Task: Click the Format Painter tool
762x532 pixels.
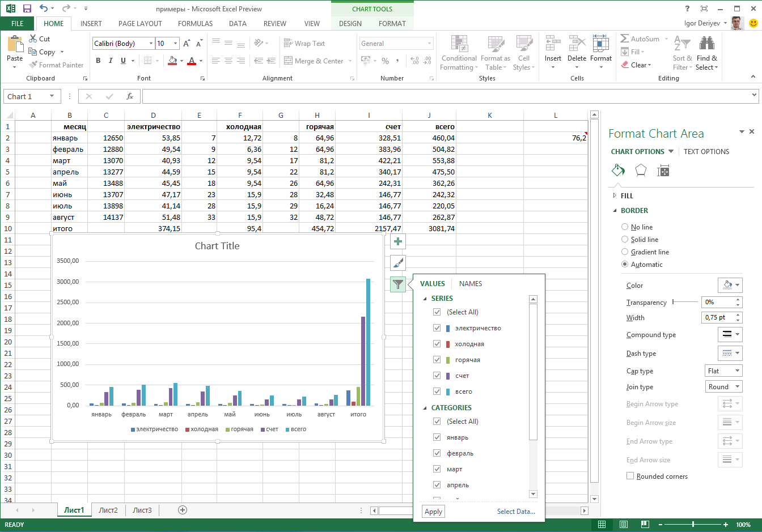Action: coord(56,65)
